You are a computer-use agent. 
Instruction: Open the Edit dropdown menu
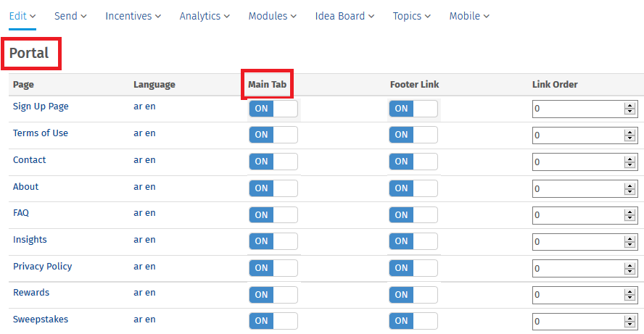pyautogui.click(x=22, y=16)
